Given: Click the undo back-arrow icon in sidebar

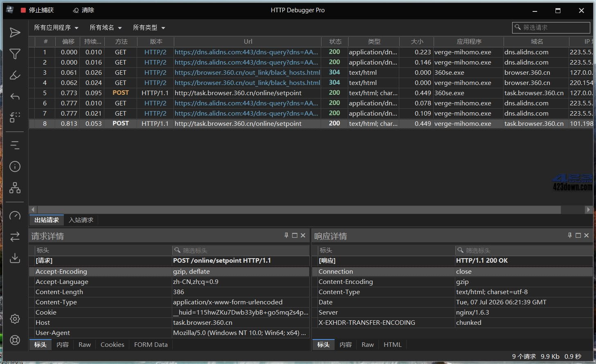Looking at the screenshot, I should [15, 97].
